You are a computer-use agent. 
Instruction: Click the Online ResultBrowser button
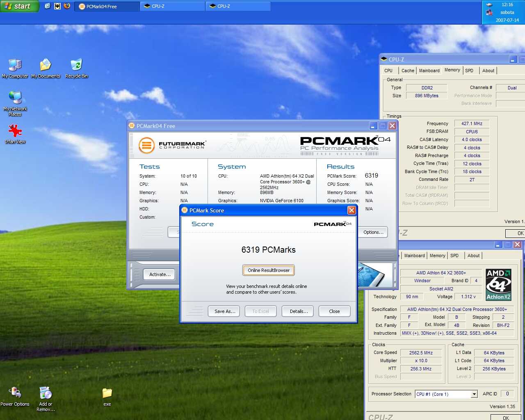(269, 270)
